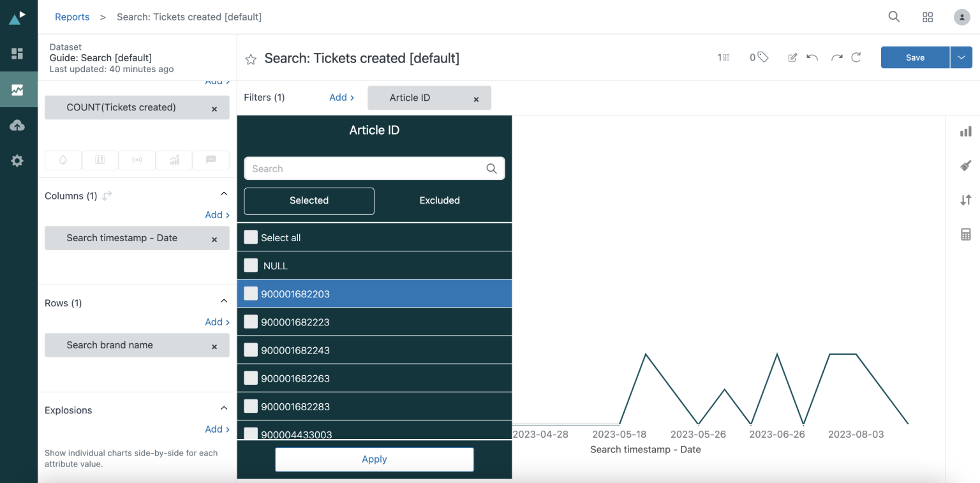Viewport: 980px width, 483px height.
Task: Refresh the report query
Action: (x=856, y=57)
